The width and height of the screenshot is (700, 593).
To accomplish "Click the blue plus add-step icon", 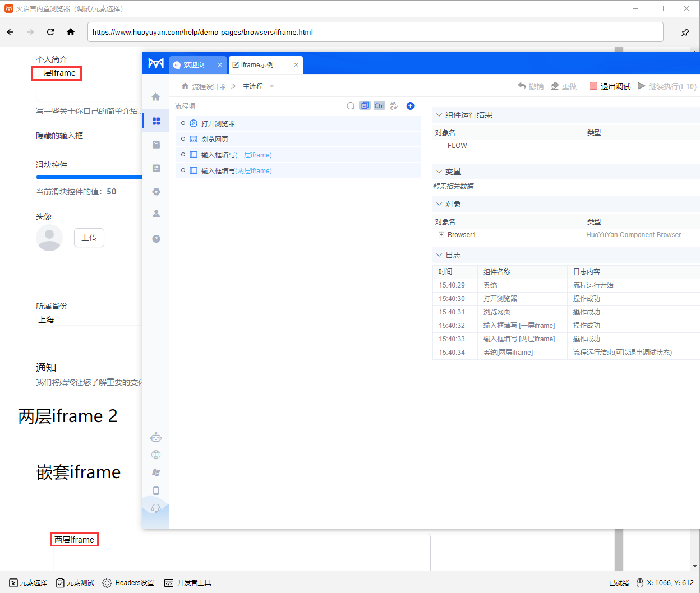I will pyautogui.click(x=410, y=106).
